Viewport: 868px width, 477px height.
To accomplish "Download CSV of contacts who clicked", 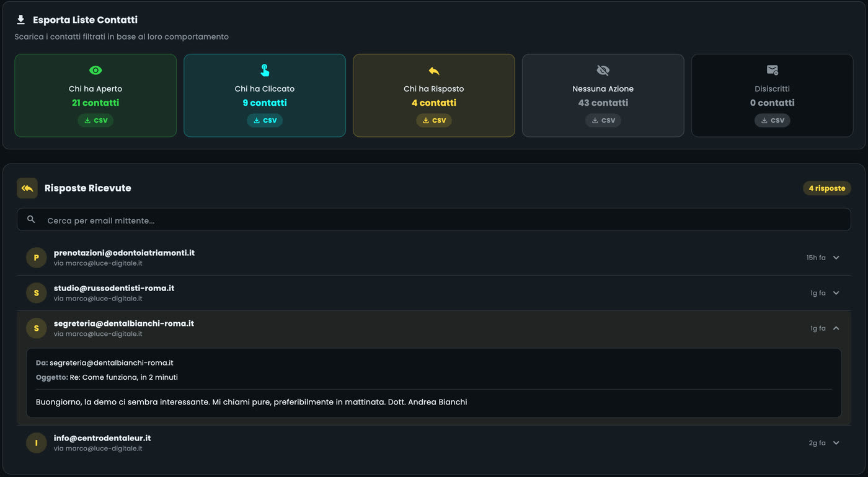I will (x=265, y=120).
